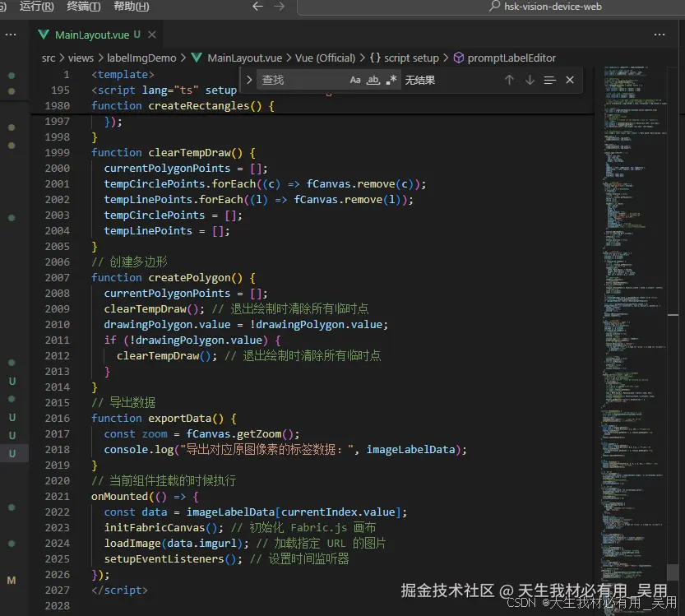Screen dimensions: 685x616
Task: Toggle Use Regular Expression in find widget
Action: (x=391, y=80)
